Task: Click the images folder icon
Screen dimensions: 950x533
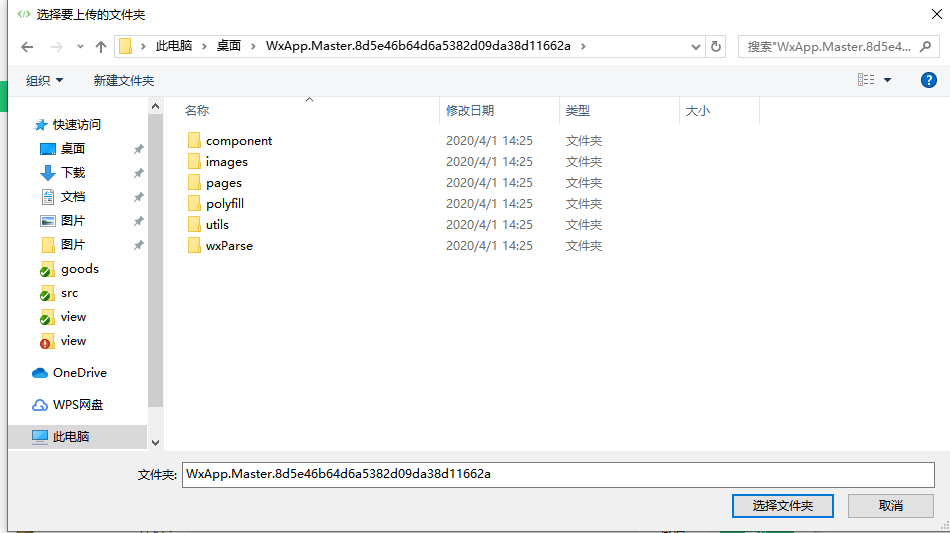Action: click(x=194, y=161)
